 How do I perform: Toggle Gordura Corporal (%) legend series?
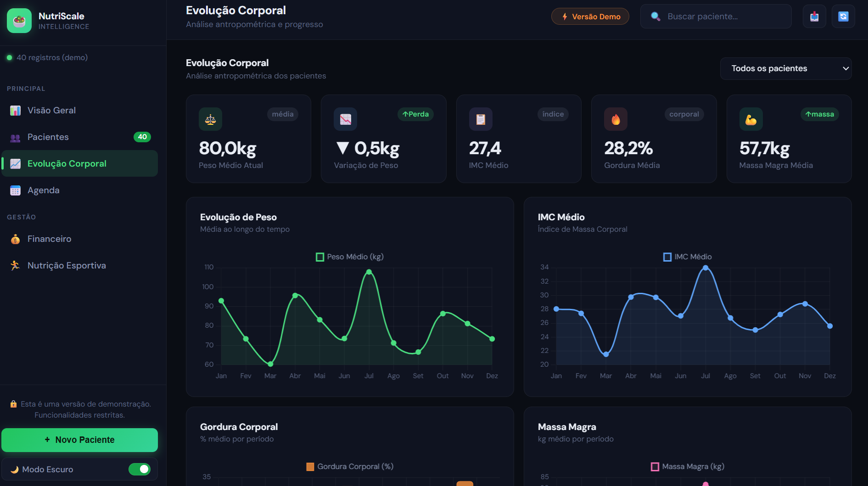click(x=350, y=467)
